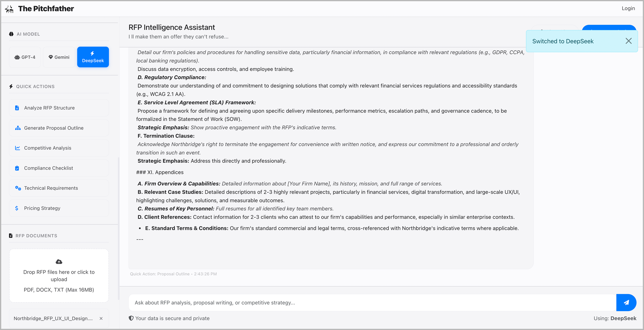Click the Technical Requirements gears icon

click(18, 188)
